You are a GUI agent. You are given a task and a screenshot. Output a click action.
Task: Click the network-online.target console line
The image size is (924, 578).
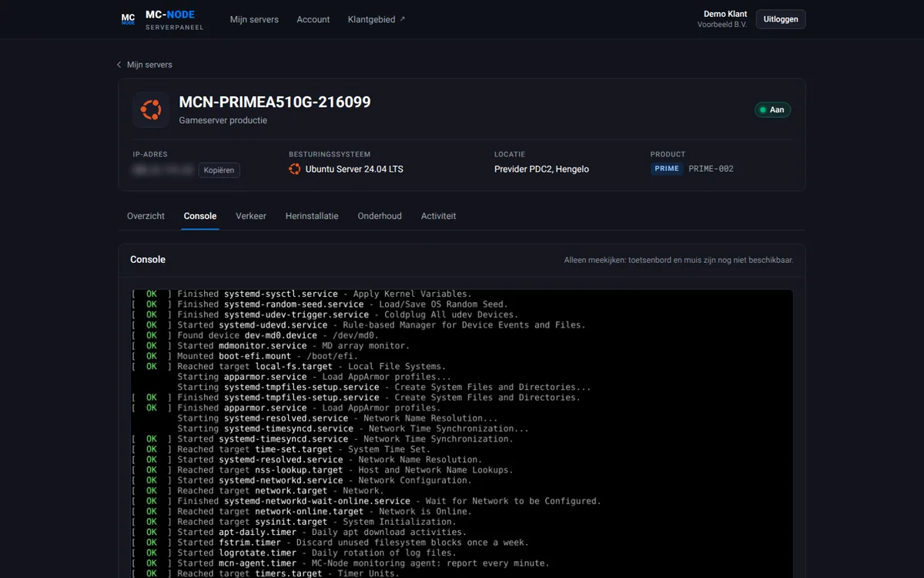click(301, 512)
